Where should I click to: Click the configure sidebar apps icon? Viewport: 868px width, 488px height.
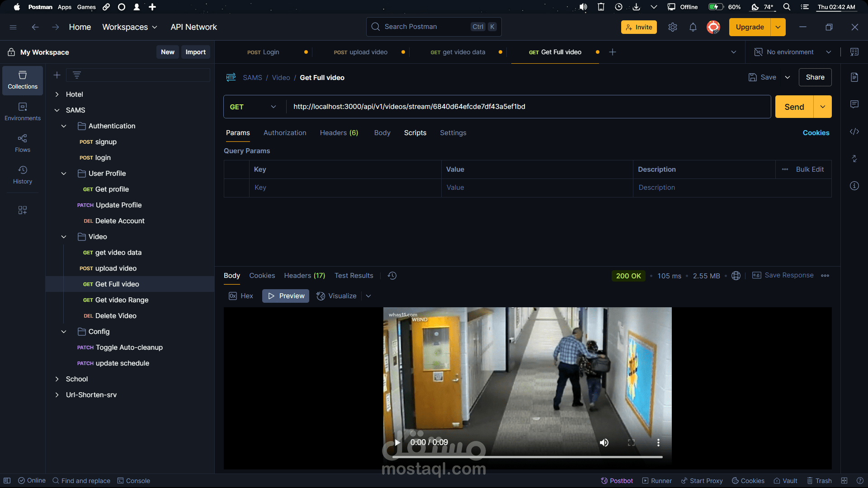coord(23,210)
